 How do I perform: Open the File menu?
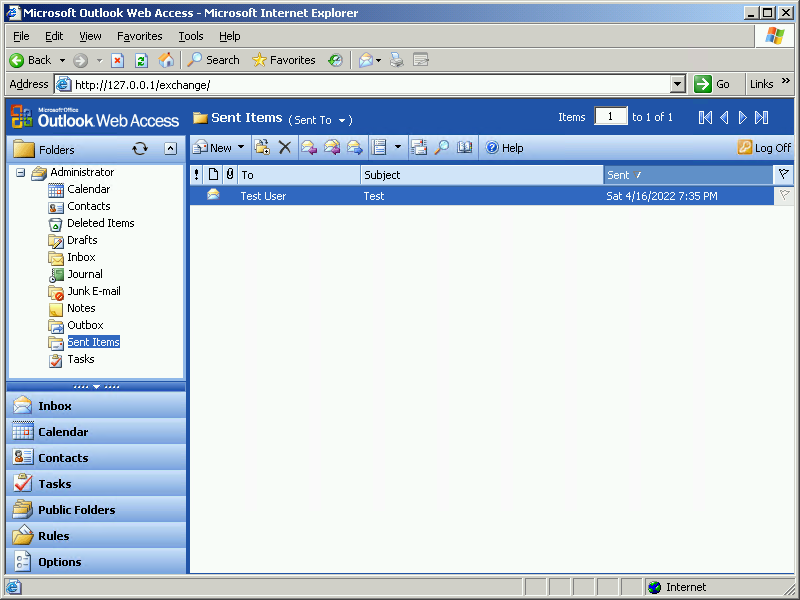tap(21, 36)
